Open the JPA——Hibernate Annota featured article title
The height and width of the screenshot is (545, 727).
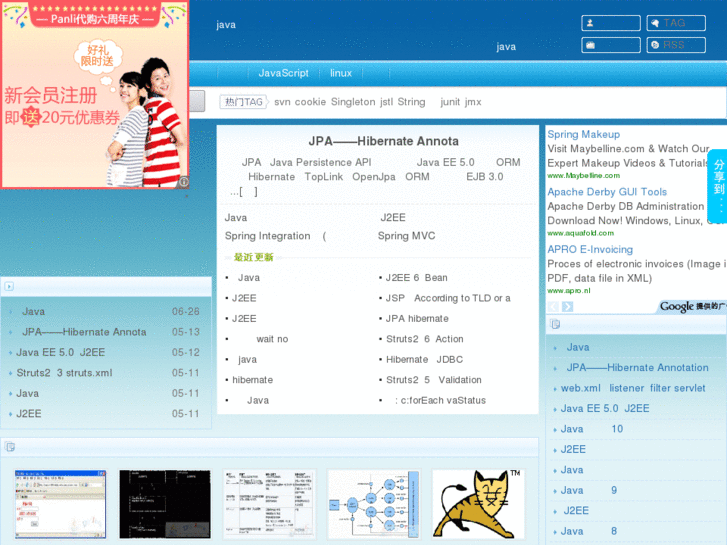tap(383, 141)
